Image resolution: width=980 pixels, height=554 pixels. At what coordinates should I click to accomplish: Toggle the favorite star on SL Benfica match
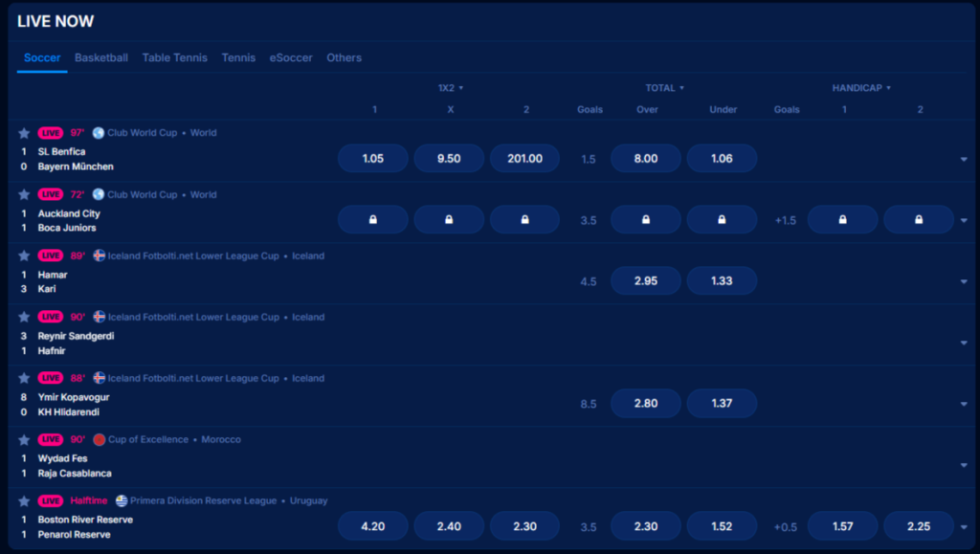pyautogui.click(x=26, y=133)
